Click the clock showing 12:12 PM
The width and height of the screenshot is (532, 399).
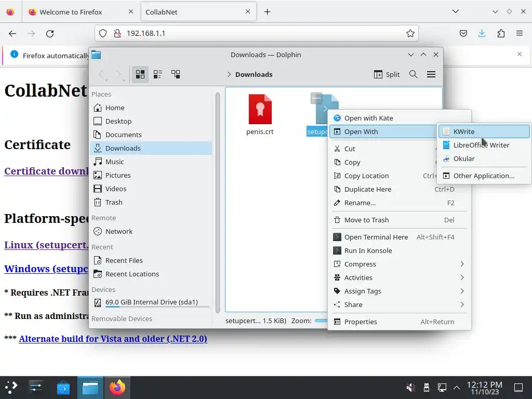pos(485,388)
